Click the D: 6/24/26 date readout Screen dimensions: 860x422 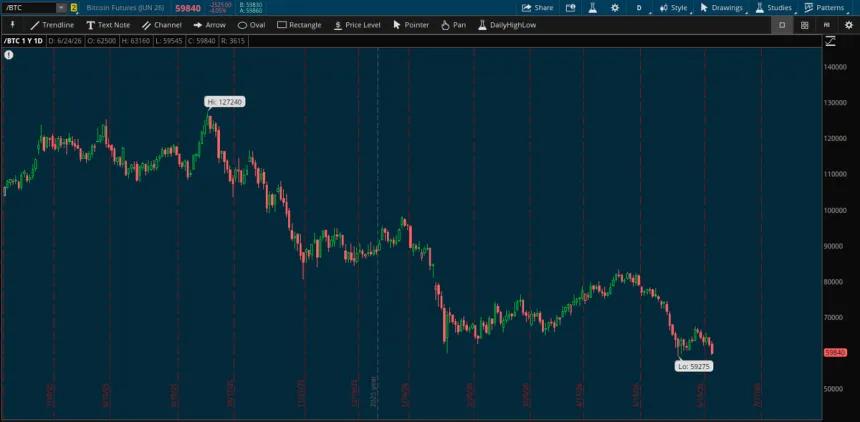66,41
